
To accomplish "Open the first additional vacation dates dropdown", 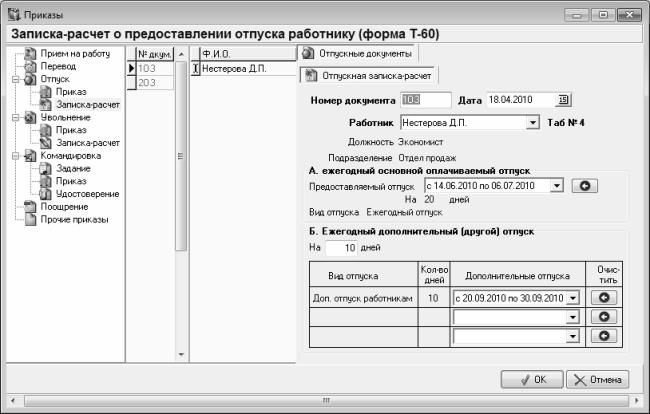I will [x=573, y=297].
